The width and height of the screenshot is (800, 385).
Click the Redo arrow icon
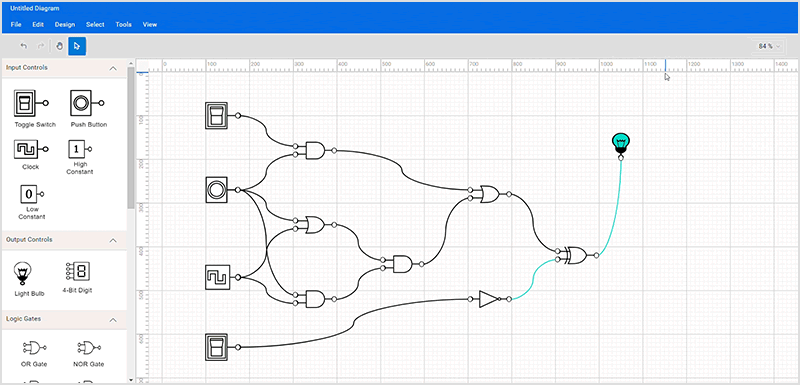coord(41,46)
